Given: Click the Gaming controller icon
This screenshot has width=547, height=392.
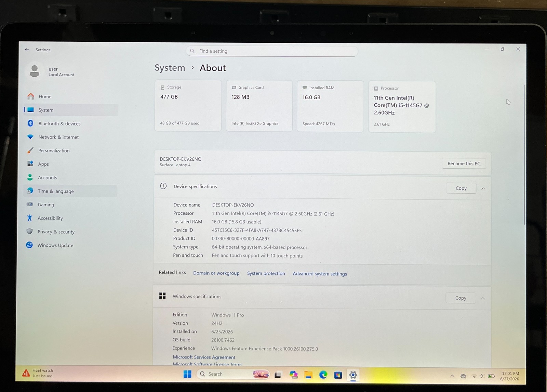Looking at the screenshot, I should point(30,204).
